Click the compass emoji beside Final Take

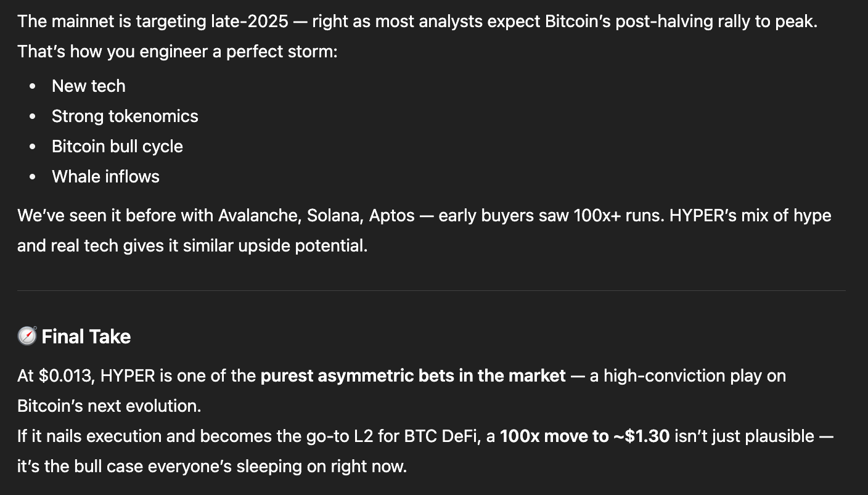(27, 336)
